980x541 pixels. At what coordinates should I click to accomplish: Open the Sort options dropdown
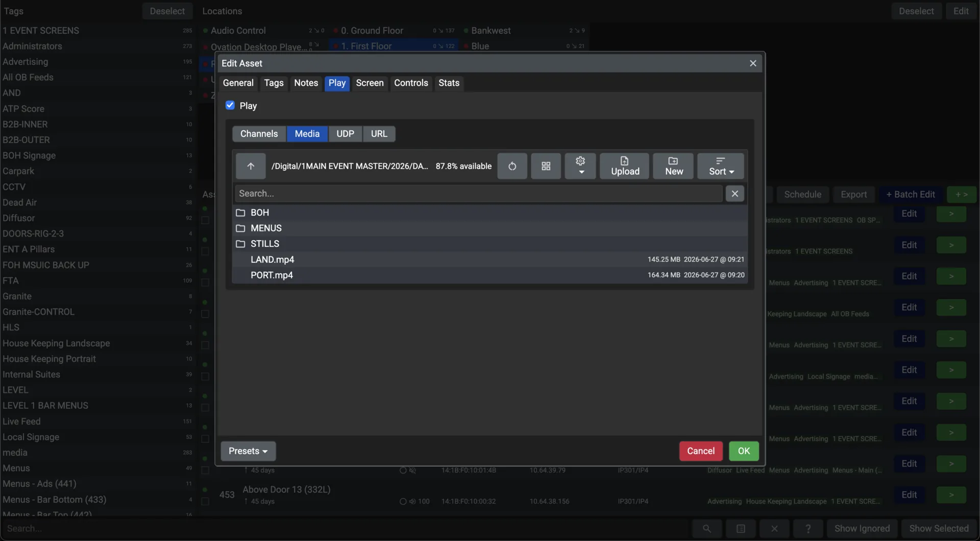(x=721, y=166)
